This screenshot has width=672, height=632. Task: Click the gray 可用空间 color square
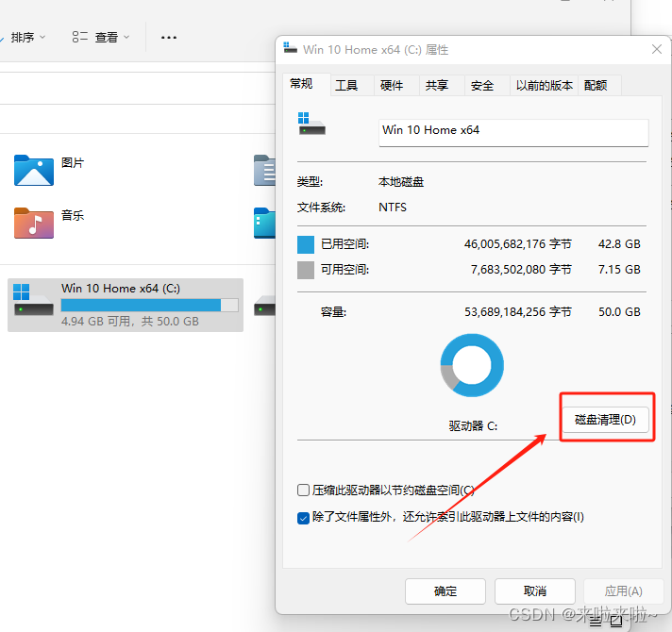(x=306, y=270)
